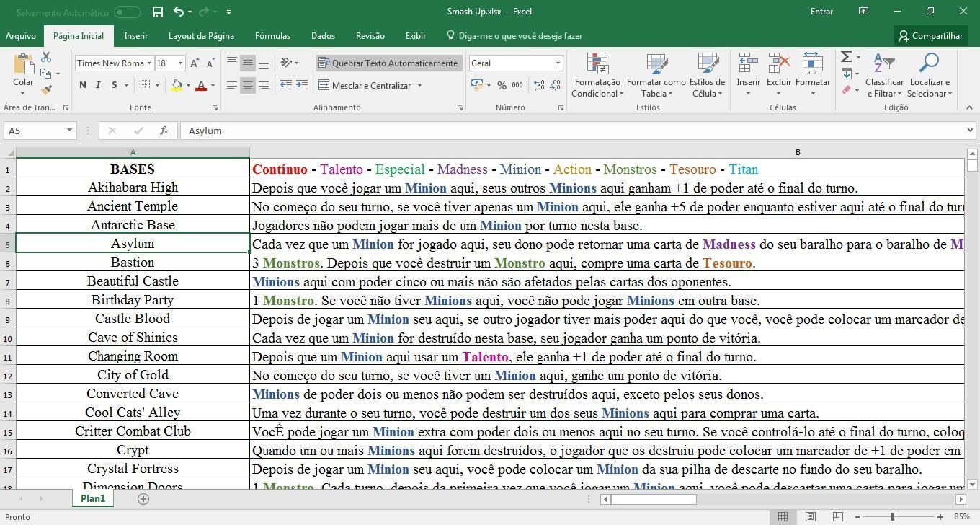Switch to Normal view in status bar
980x525 pixels.
[783, 516]
